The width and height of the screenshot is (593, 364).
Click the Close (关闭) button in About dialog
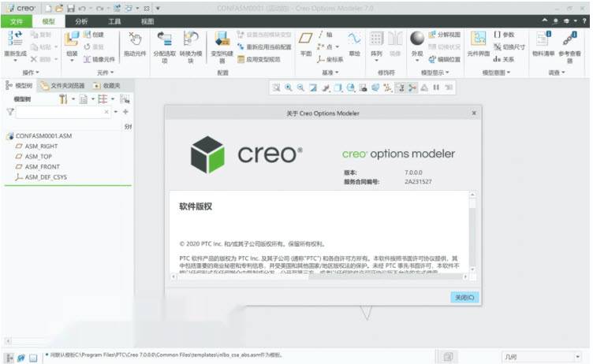click(464, 298)
